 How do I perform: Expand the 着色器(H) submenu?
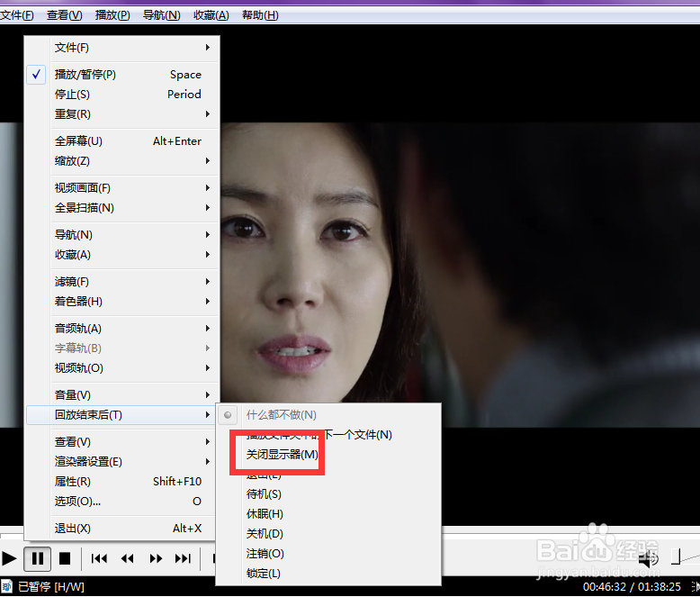[122, 302]
